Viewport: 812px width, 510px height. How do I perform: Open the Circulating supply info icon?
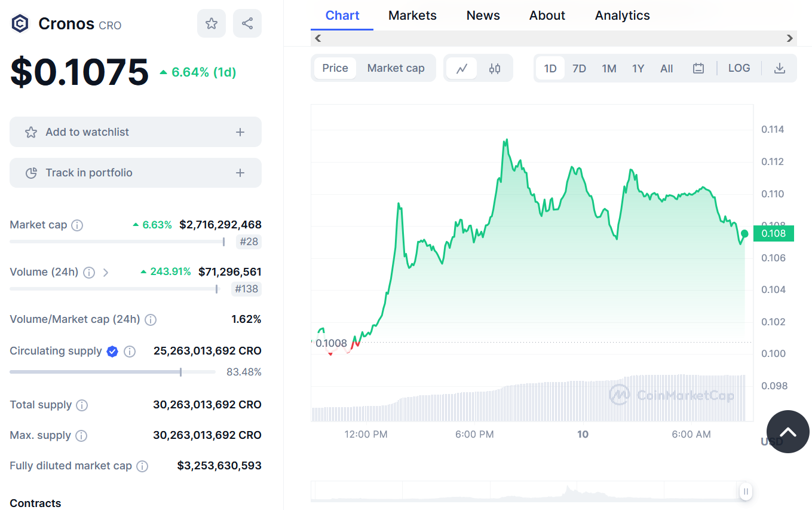point(130,352)
